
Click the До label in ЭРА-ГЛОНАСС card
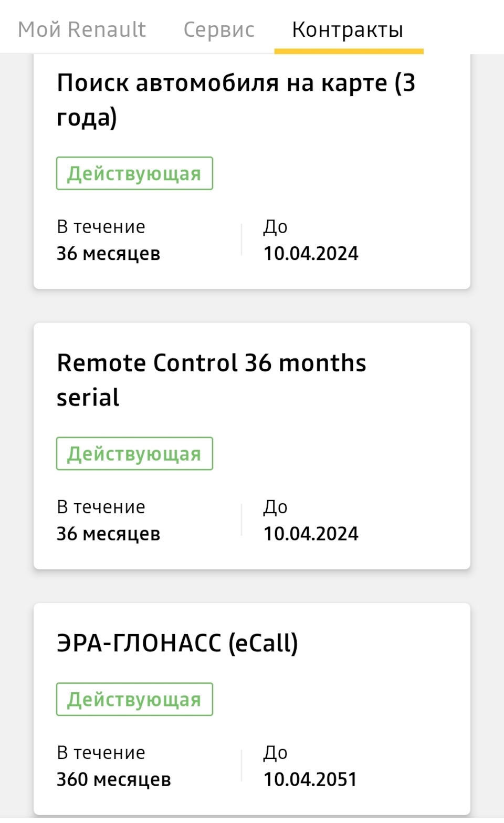(275, 753)
